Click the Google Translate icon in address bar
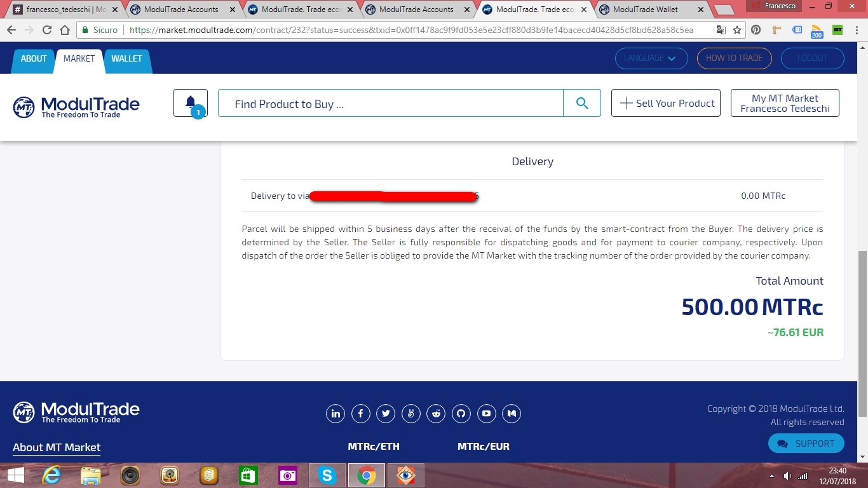The width and height of the screenshot is (868, 488). click(x=721, y=30)
